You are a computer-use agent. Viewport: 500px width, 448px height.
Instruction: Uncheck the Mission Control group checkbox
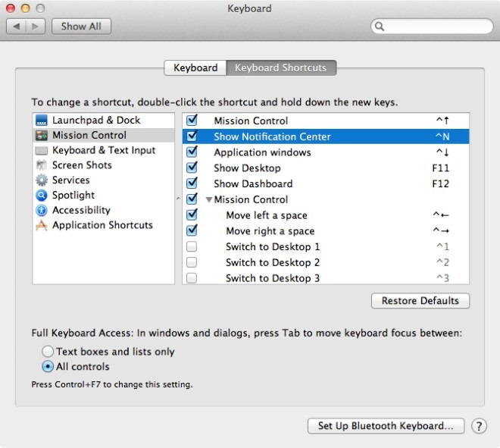[192, 199]
